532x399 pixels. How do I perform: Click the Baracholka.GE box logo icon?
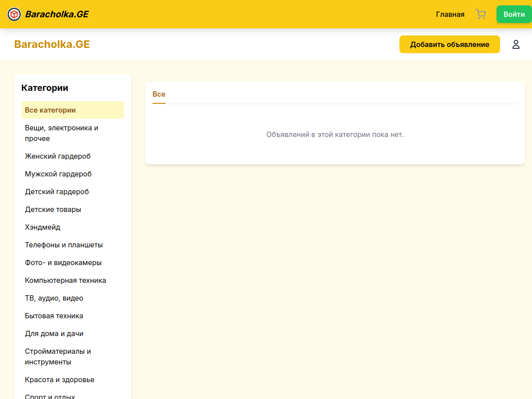click(14, 14)
